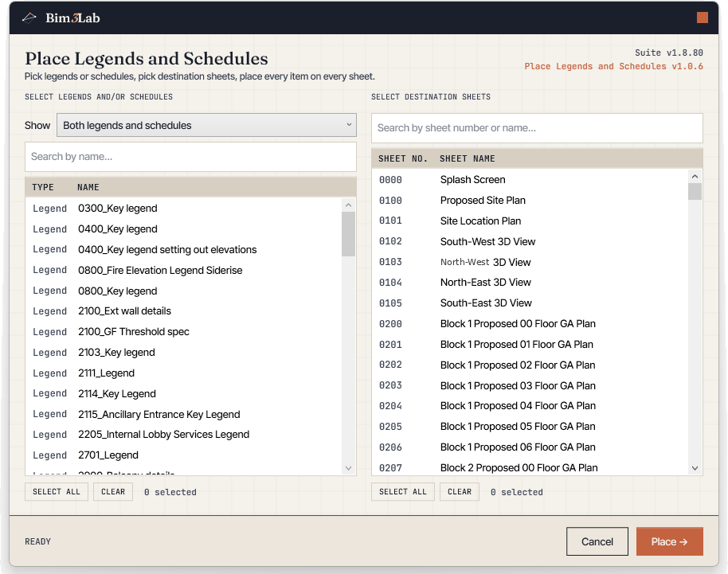
Task: Click the legends list scrollbar thumb
Action: 349,234
